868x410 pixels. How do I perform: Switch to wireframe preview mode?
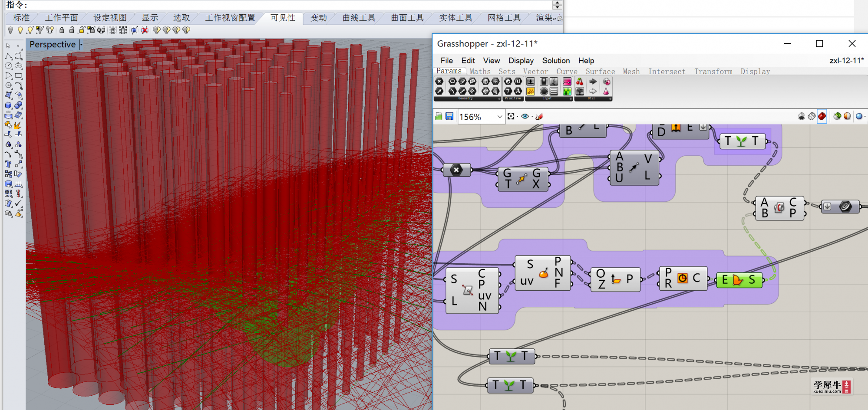coord(812,116)
